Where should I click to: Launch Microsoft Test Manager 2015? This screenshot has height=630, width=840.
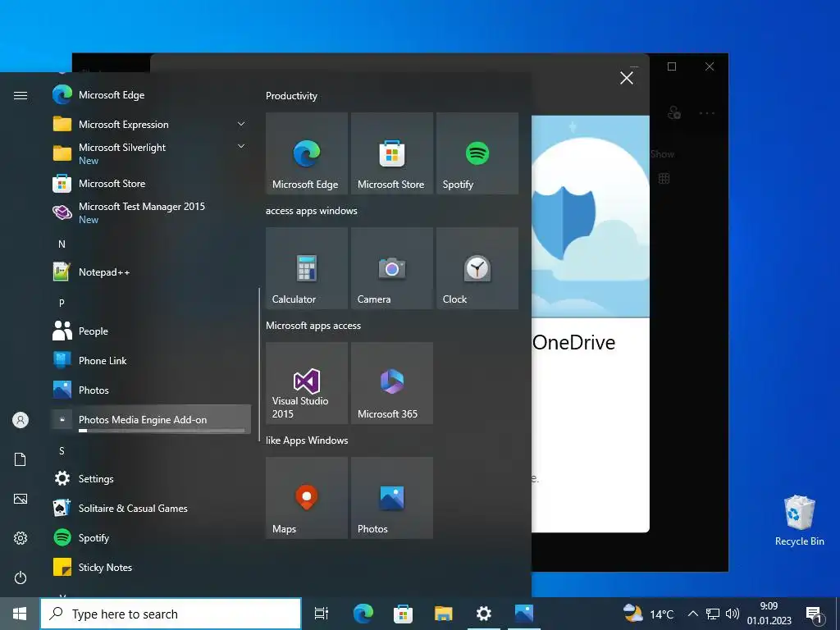coord(150,212)
